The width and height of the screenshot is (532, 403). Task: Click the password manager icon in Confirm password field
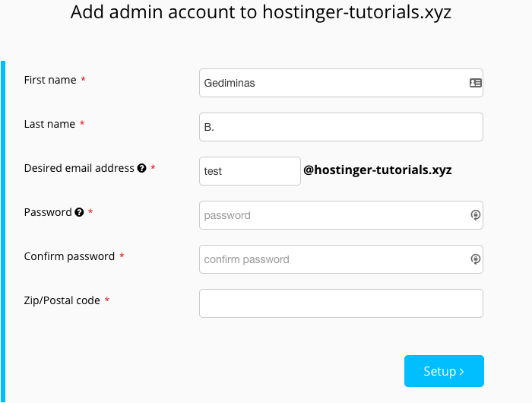tap(475, 259)
